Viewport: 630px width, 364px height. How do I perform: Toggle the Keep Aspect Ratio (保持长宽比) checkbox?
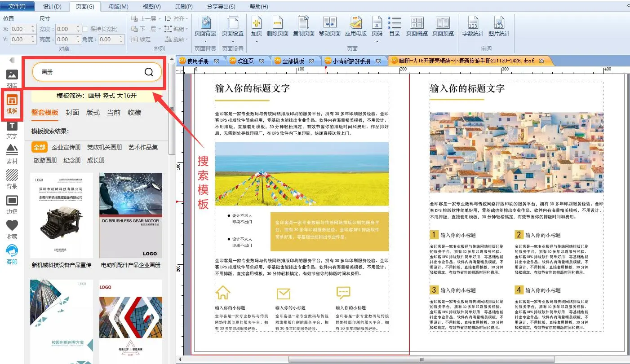(85, 29)
